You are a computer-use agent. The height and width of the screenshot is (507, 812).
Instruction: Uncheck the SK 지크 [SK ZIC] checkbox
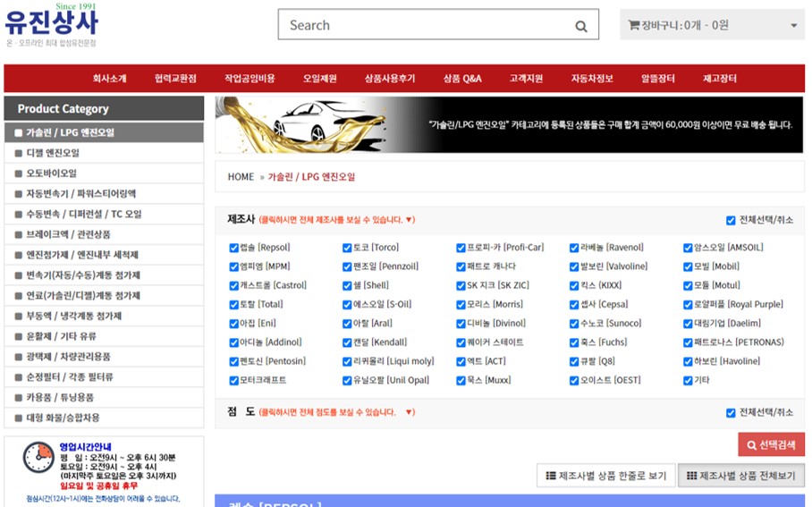pyautogui.click(x=461, y=286)
